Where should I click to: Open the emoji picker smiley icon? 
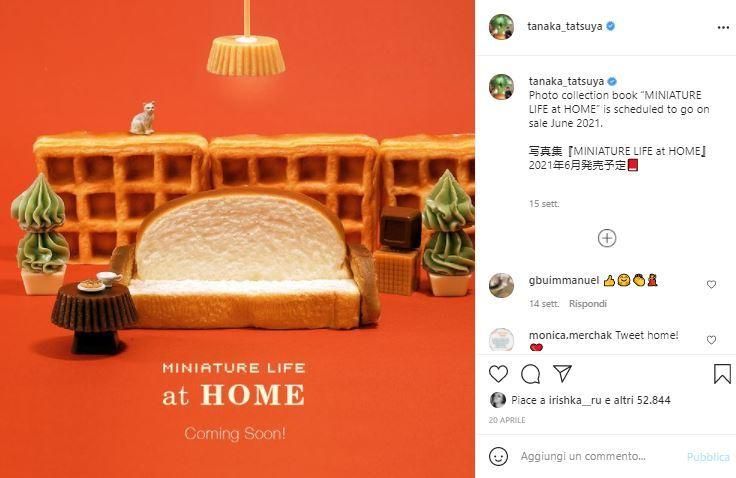pyautogui.click(x=498, y=456)
